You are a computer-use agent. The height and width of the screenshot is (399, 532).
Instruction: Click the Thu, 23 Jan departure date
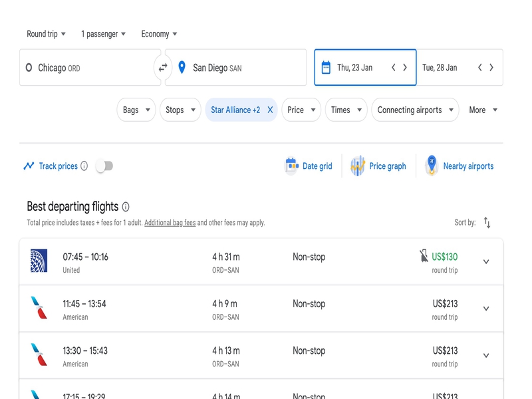(x=355, y=68)
